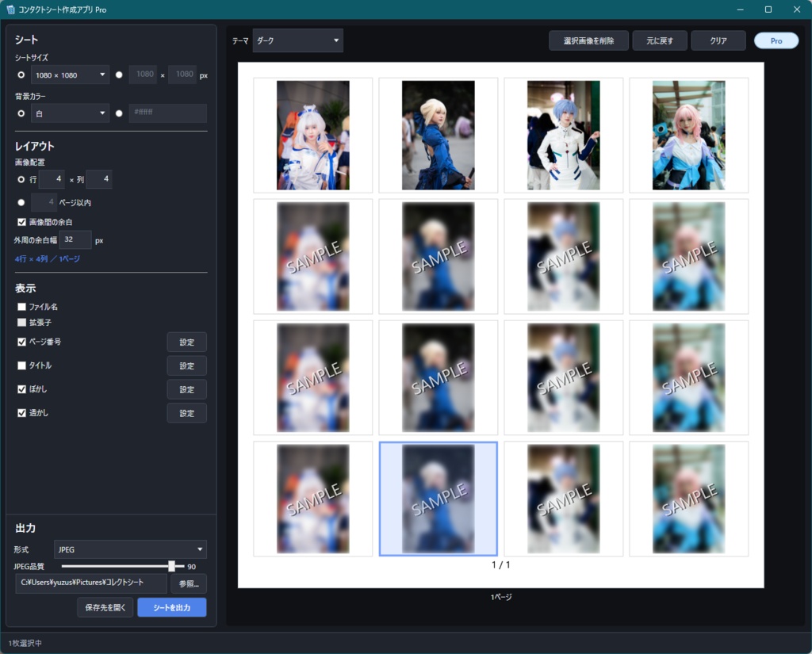This screenshot has width=812, height=654.
Task: Click the 元に戻す button
Action: (x=660, y=40)
